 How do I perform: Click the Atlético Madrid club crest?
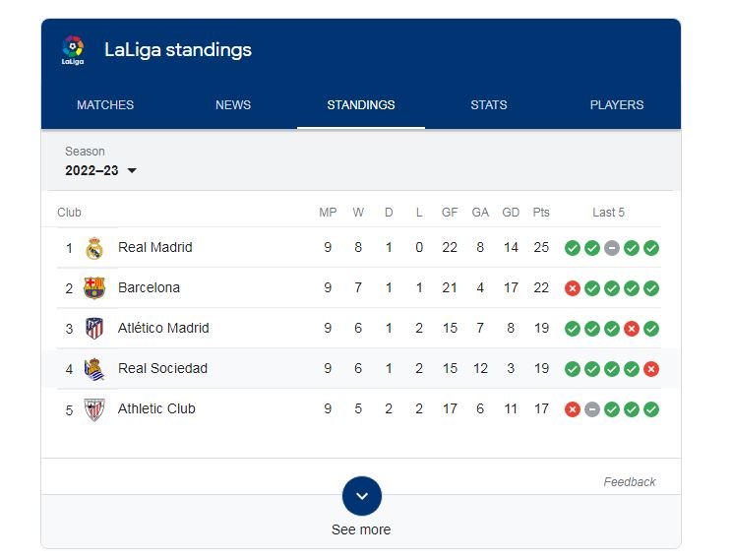(94, 329)
